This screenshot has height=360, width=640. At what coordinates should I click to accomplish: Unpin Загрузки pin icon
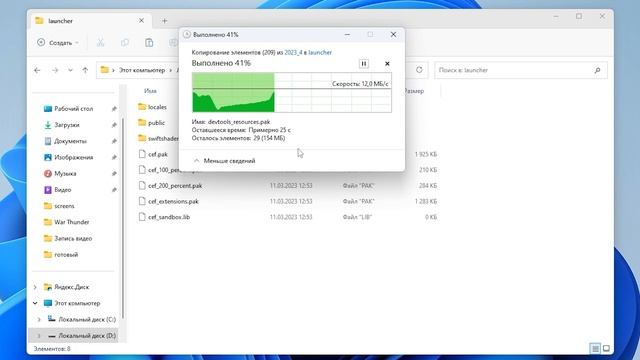coord(114,125)
